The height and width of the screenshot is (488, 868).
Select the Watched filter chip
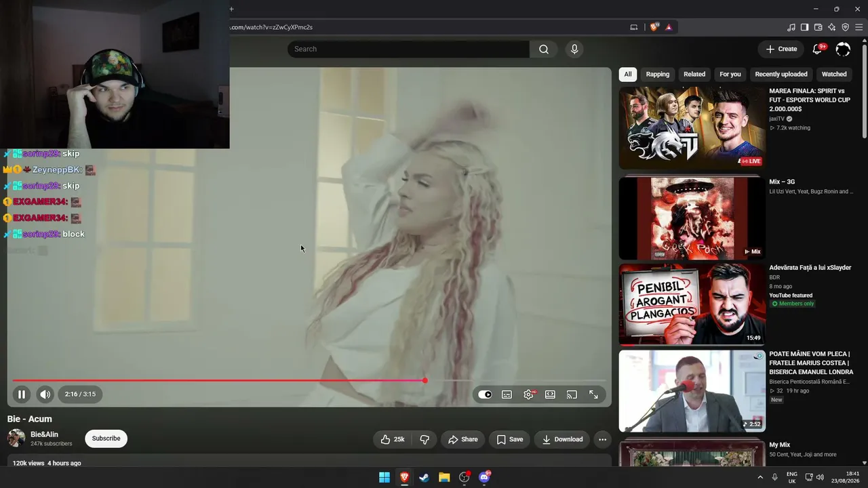[x=834, y=74]
